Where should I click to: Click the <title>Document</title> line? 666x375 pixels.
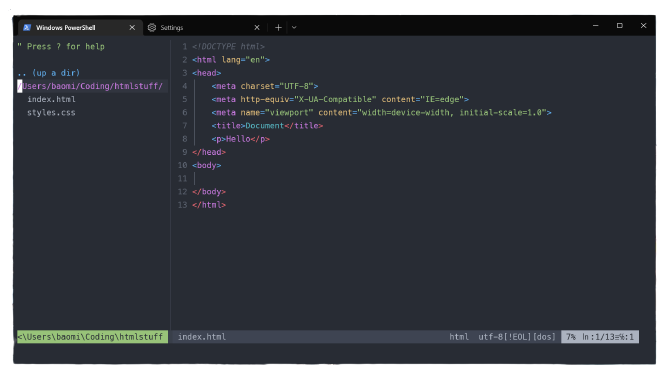click(x=268, y=125)
